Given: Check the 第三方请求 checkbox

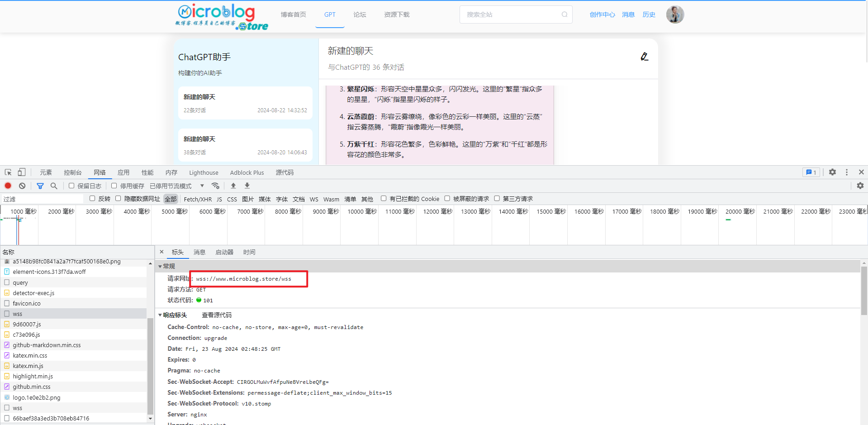Looking at the screenshot, I should 497,198.
